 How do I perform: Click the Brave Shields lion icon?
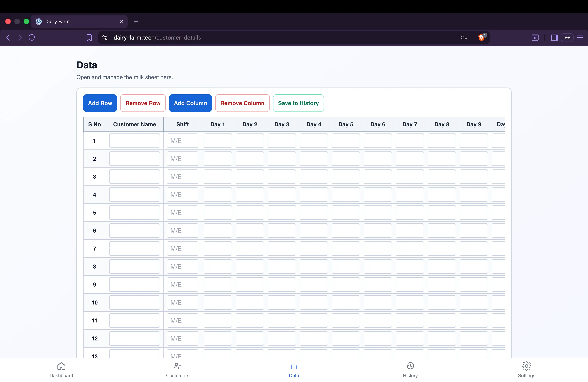[x=481, y=38]
